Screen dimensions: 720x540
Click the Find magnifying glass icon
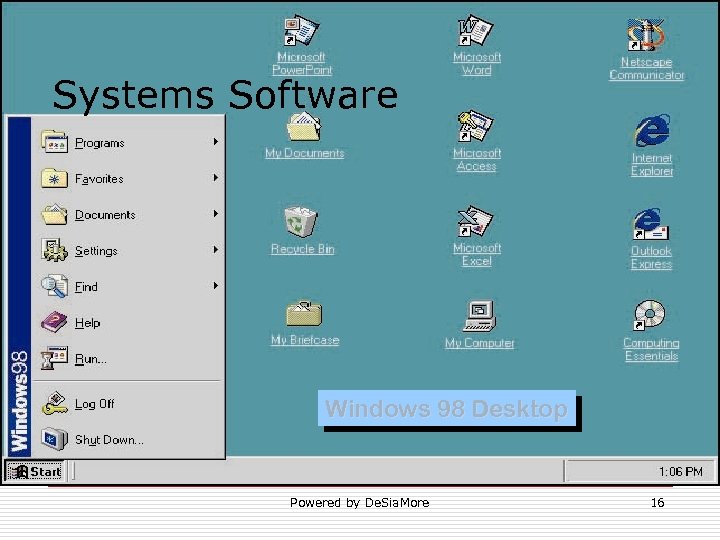point(54,286)
